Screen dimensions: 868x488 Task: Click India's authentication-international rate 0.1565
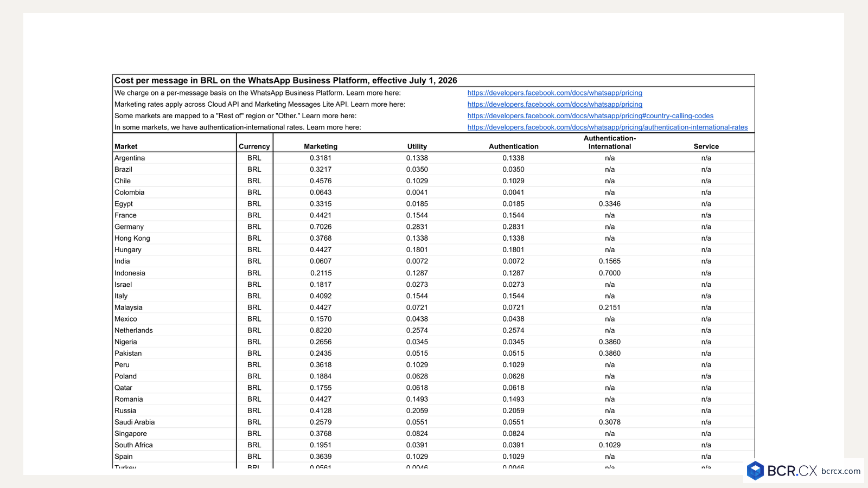click(610, 261)
